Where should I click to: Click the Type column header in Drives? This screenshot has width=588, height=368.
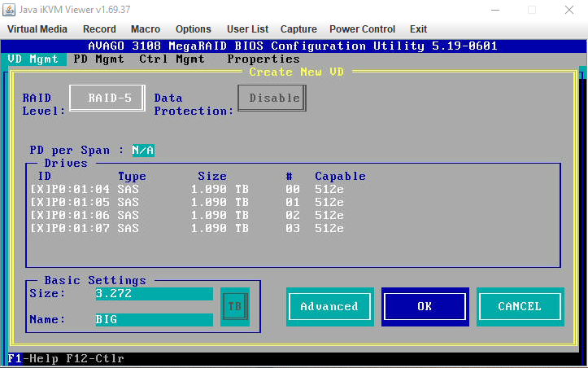coord(132,177)
